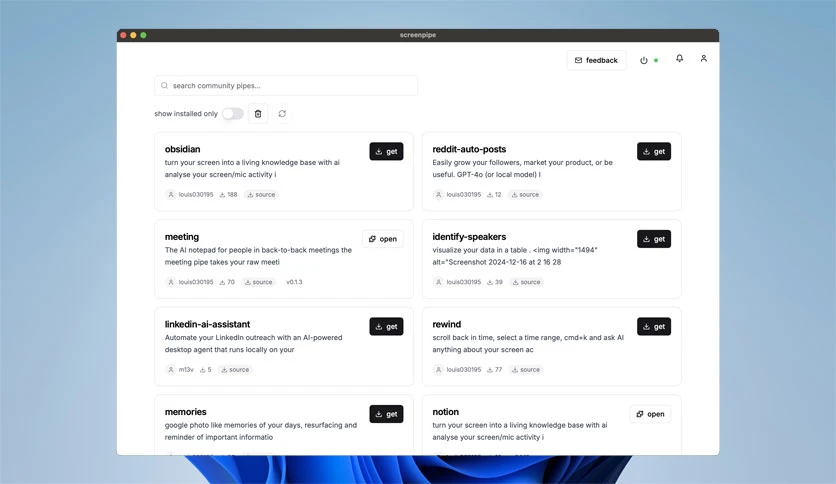This screenshot has height=484, width=836.
Task: Click the search magnifier icon
Action: [x=164, y=85]
